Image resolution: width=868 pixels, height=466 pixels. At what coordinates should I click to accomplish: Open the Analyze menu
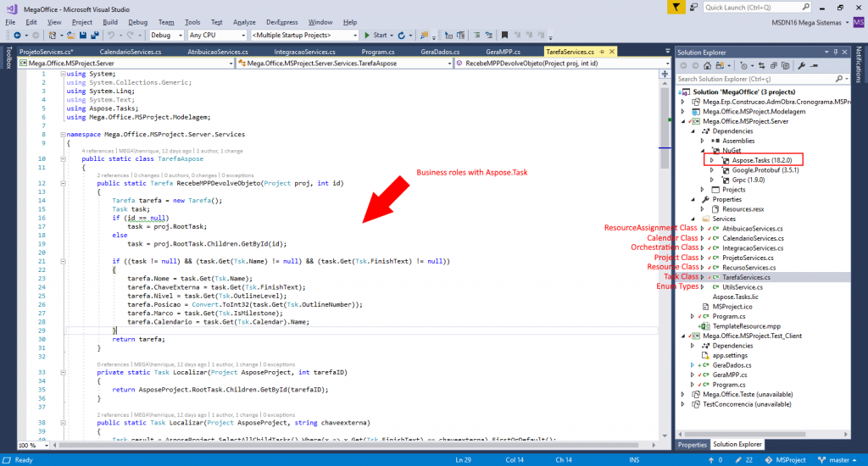point(244,22)
